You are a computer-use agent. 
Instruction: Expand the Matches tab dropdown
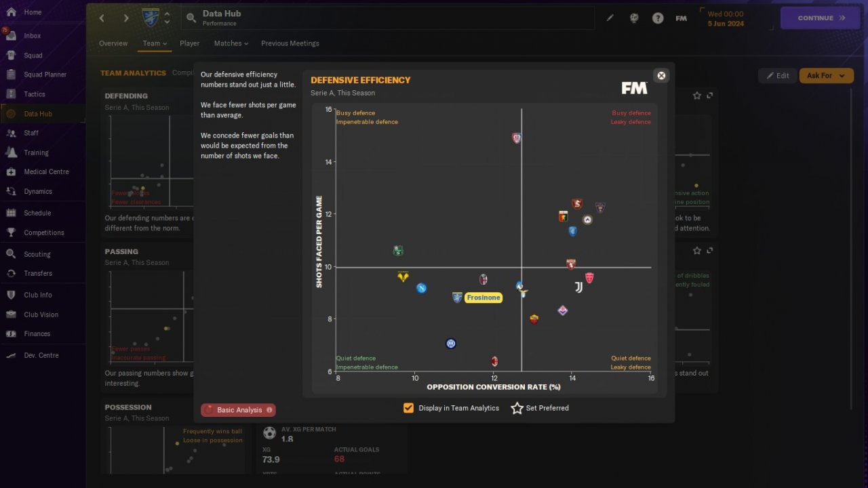[x=231, y=43]
